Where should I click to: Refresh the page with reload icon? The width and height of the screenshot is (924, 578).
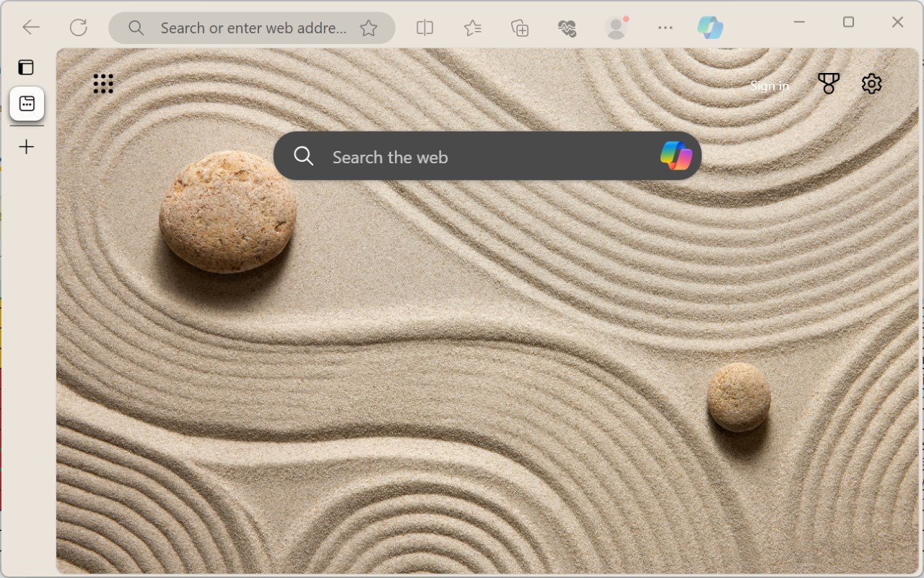78,27
